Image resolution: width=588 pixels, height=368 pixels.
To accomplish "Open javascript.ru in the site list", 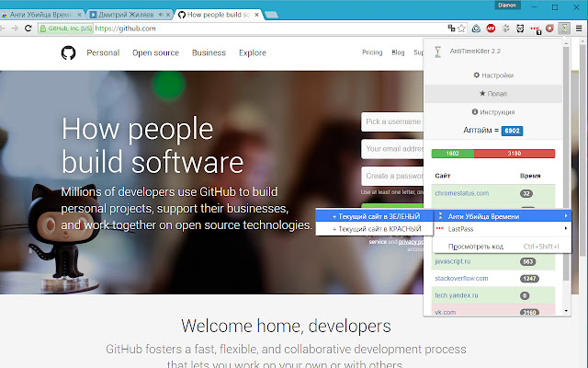I will [453, 261].
